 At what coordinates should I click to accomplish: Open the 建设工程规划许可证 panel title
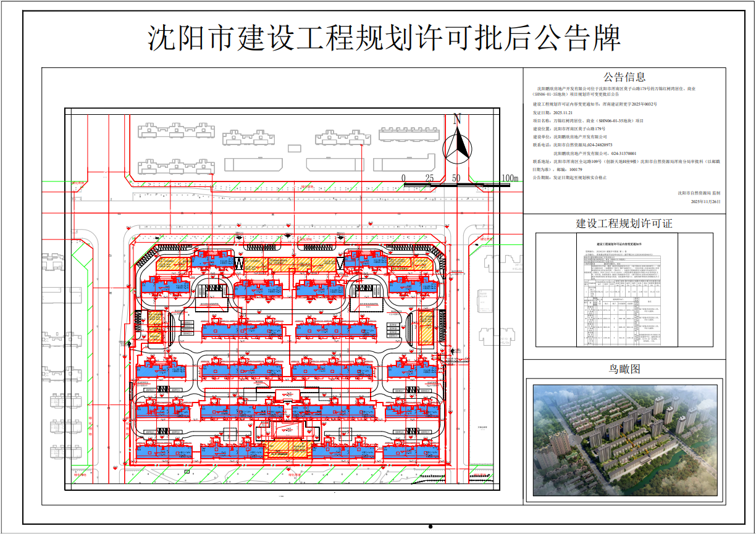tap(624, 223)
